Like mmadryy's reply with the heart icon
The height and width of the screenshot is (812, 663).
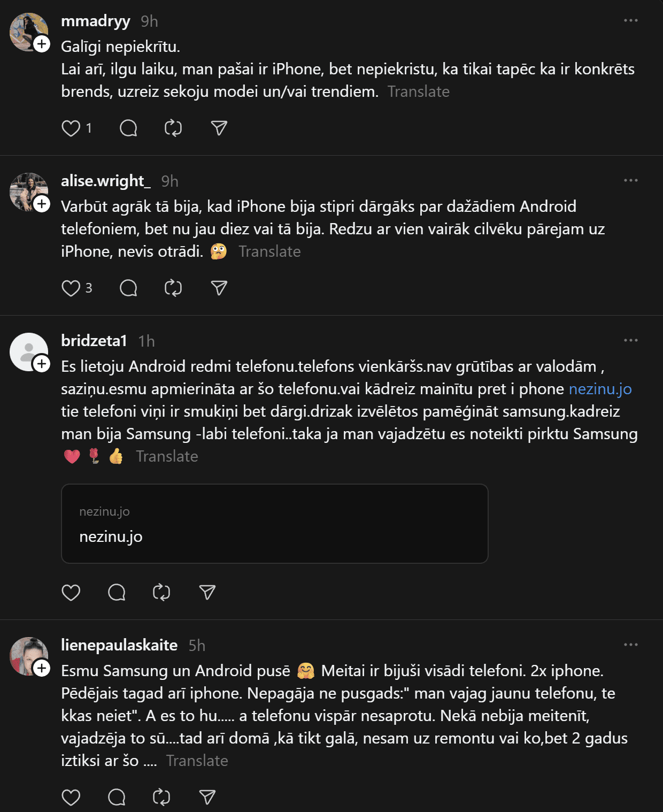71,128
